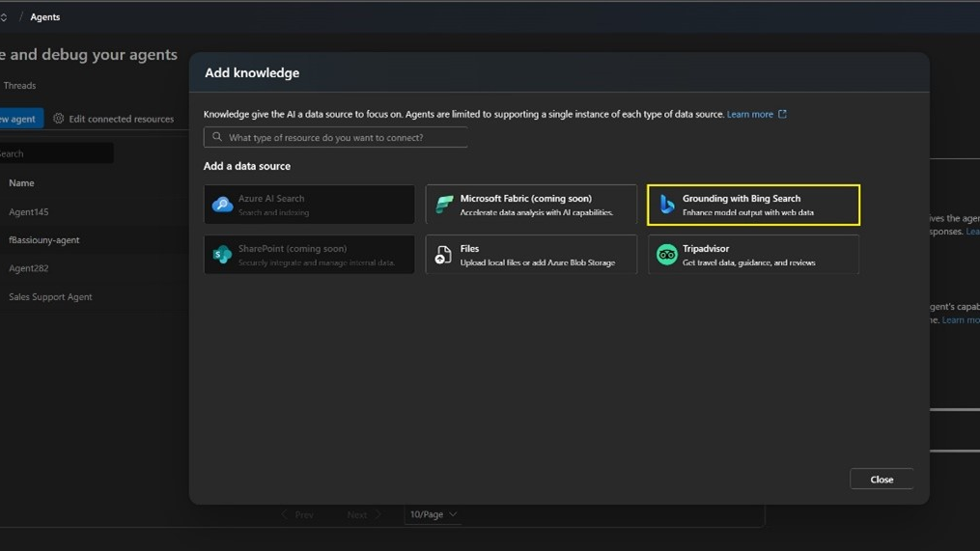Click the Add knowledge title
The image size is (980, 551).
point(252,72)
